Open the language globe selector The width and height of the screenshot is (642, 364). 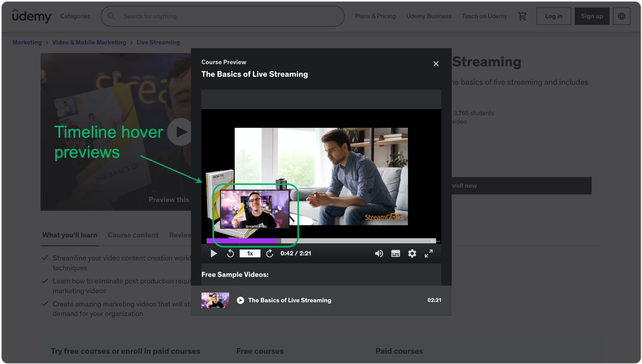click(621, 16)
